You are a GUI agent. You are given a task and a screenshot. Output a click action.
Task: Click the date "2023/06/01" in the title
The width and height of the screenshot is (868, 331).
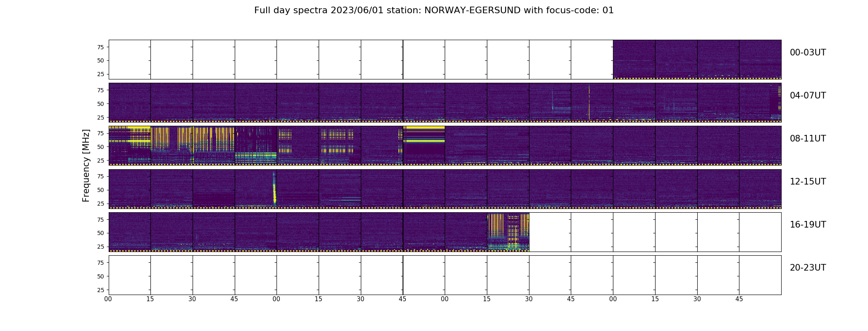click(x=357, y=10)
